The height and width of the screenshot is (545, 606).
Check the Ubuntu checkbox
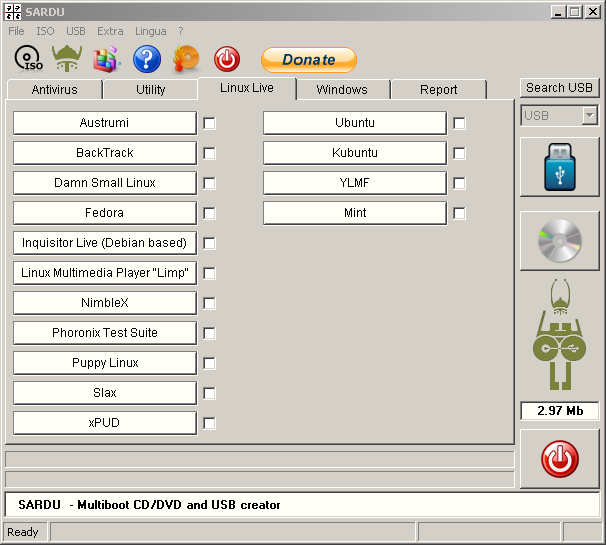(x=459, y=123)
